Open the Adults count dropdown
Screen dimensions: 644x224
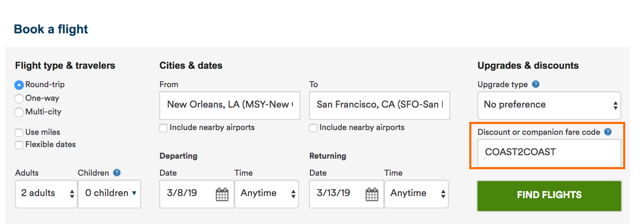(x=46, y=194)
